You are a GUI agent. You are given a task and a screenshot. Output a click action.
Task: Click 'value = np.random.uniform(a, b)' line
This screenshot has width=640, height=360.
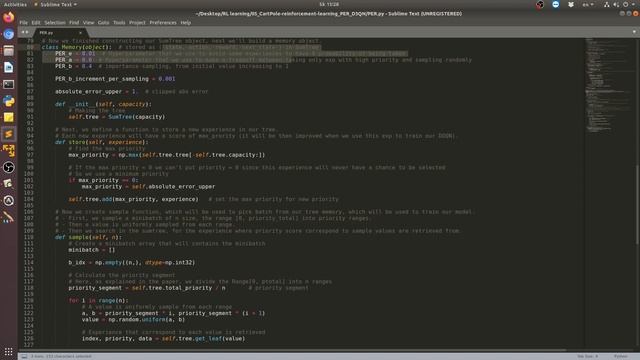coord(133,320)
